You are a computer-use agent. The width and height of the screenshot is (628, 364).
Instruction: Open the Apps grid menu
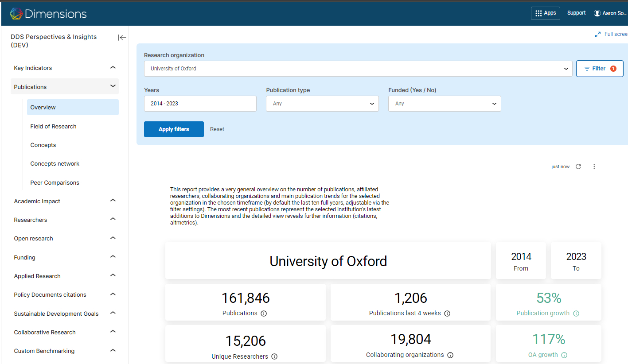click(x=546, y=13)
